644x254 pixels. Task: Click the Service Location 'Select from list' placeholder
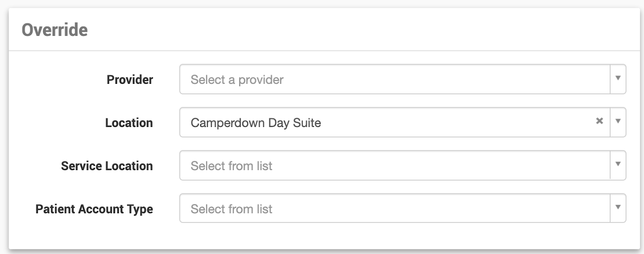pos(231,166)
